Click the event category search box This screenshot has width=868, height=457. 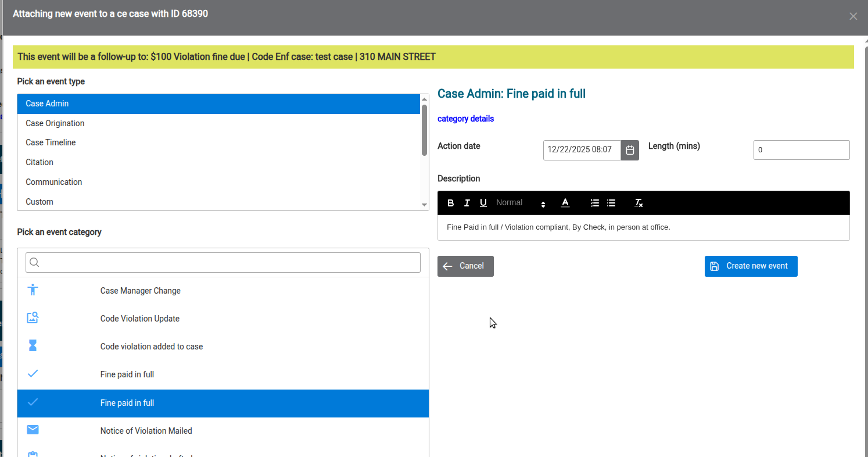(223, 263)
